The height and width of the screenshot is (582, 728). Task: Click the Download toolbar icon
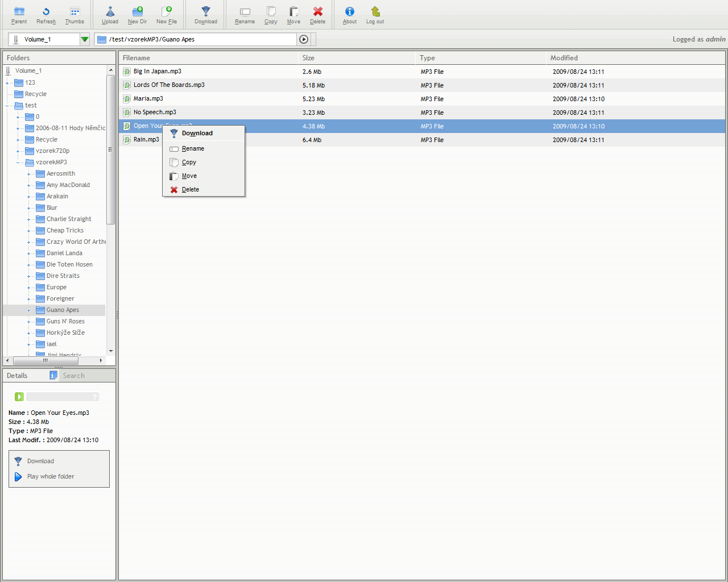click(x=206, y=11)
